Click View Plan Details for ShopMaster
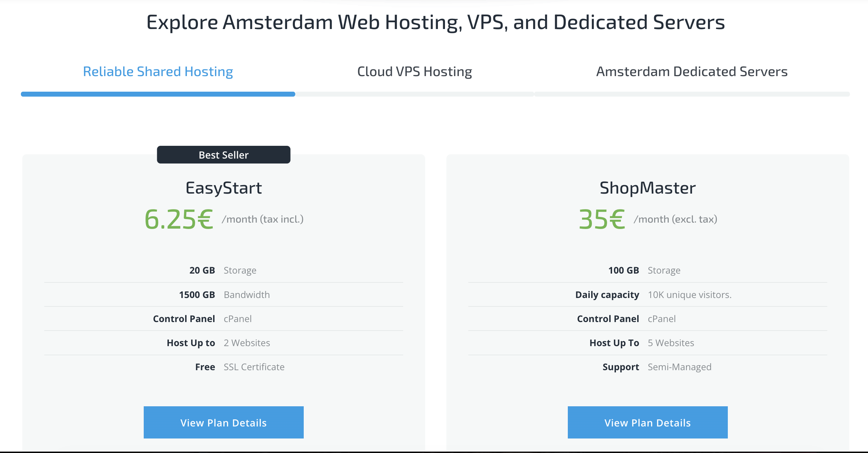The height and width of the screenshot is (453, 868). pos(647,422)
